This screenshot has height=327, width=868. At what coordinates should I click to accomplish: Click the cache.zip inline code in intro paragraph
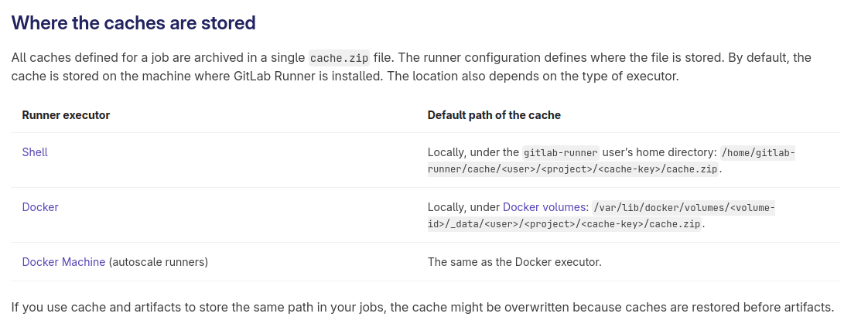point(338,58)
